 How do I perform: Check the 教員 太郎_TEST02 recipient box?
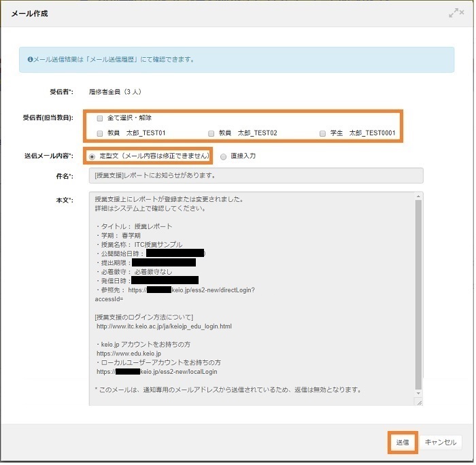point(211,133)
